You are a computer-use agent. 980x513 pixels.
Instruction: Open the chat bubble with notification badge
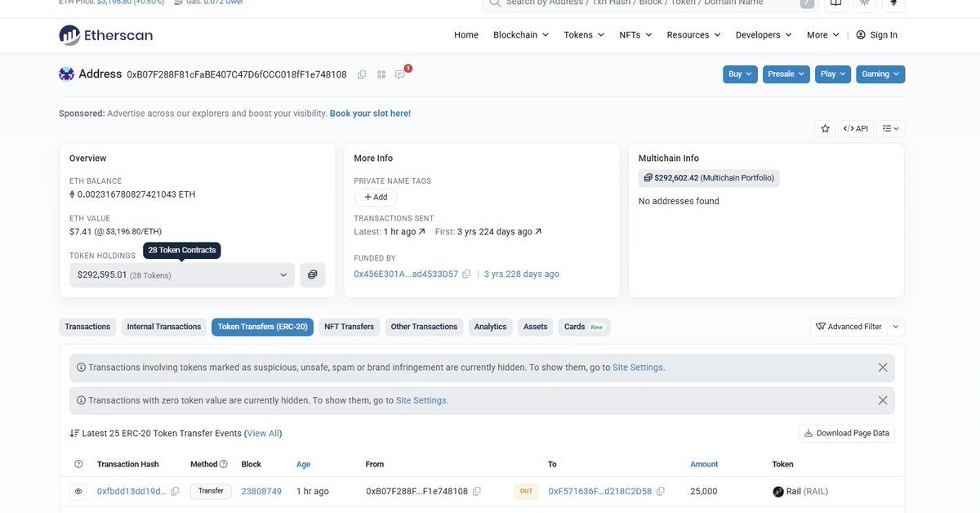click(x=399, y=74)
